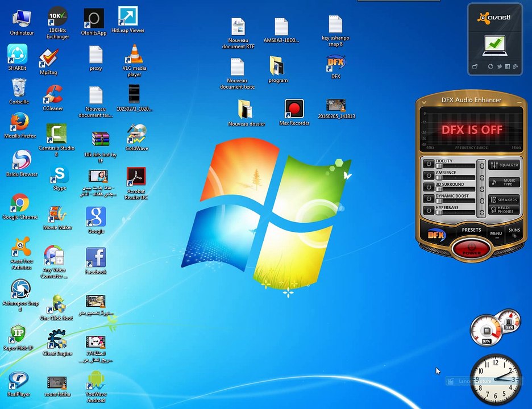Click the Facebook desktop shortcut
This screenshot has width=532, height=409.
pyautogui.click(x=96, y=261)
